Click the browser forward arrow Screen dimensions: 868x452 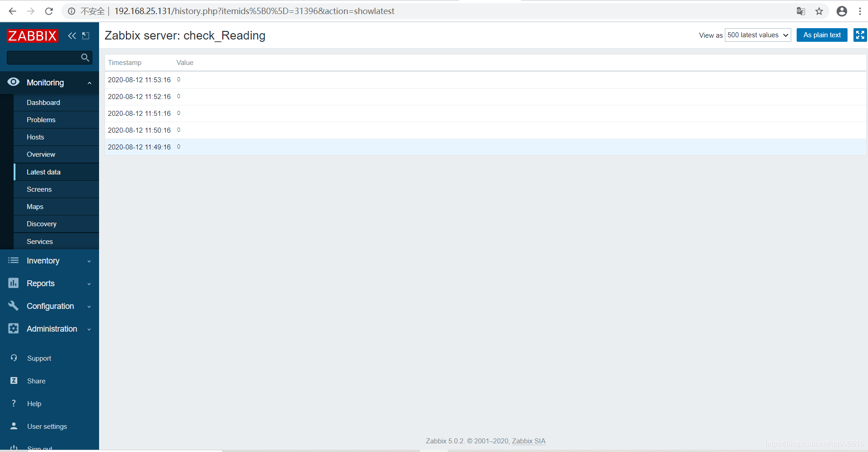[x=30, y=11]
